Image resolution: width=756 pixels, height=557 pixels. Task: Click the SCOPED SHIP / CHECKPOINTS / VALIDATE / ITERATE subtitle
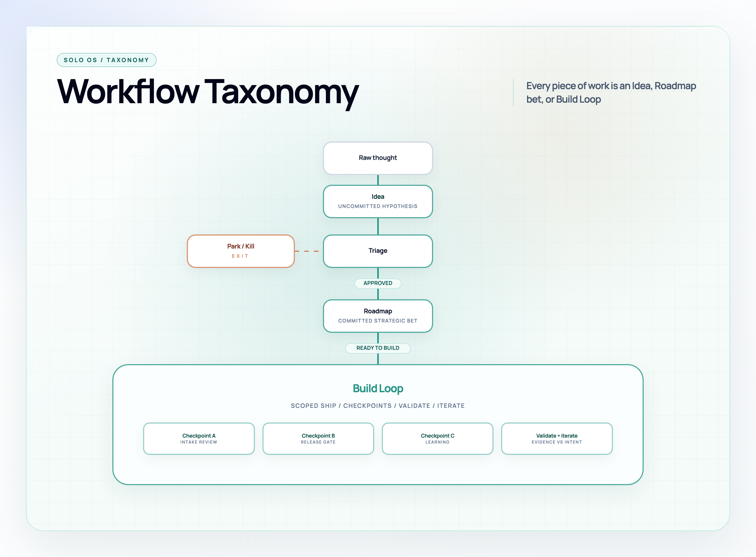378,406
